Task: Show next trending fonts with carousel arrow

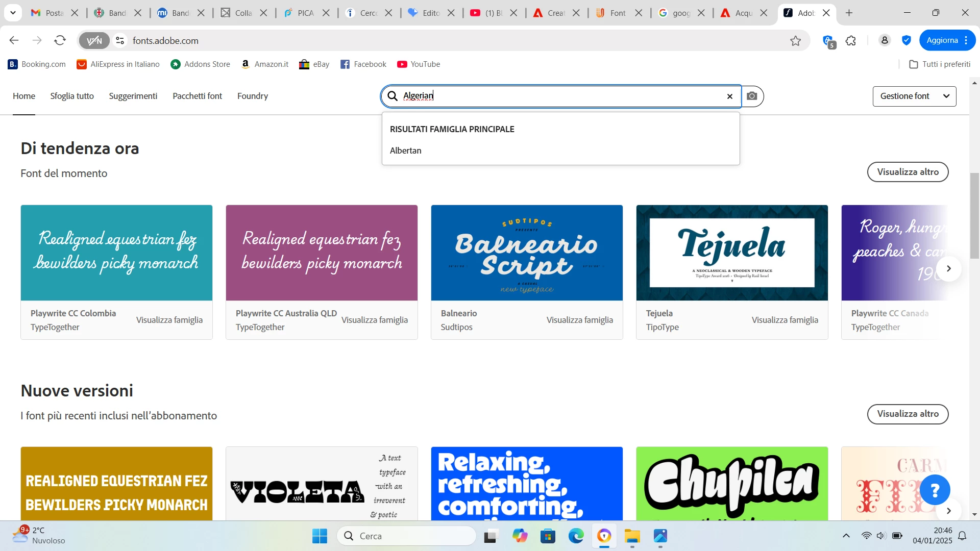Action: point(948,269)
